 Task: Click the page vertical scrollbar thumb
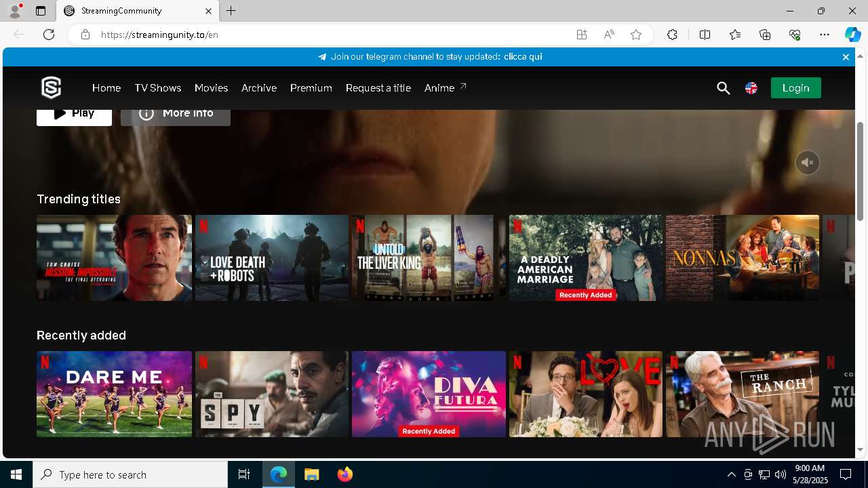pos(860,171)
